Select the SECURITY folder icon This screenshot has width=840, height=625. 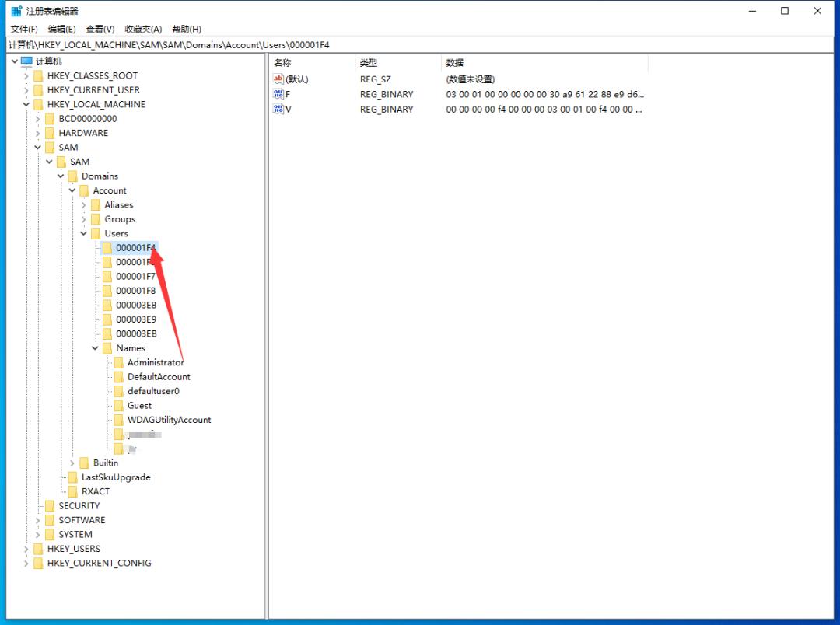tap(50, 506)
